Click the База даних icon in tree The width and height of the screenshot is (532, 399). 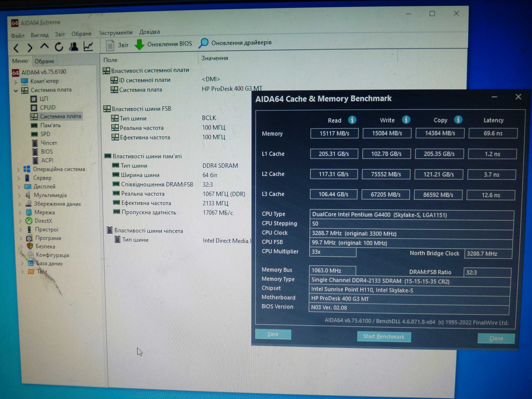(31, 263)
